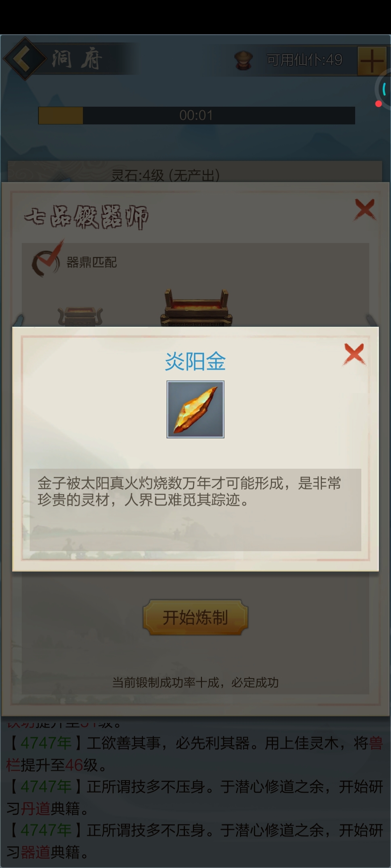Add more servants with the plus icon
This screenshot has height=868, width=391.
pos(372,61)
